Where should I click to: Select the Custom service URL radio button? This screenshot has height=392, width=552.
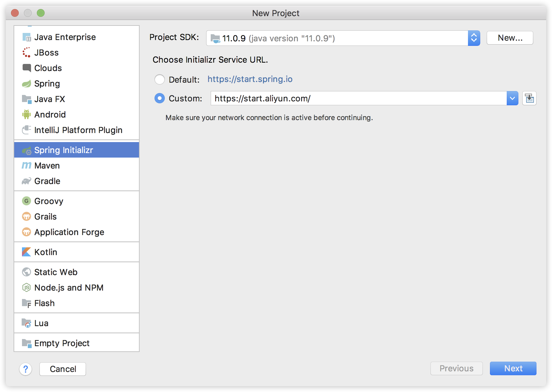160,98
